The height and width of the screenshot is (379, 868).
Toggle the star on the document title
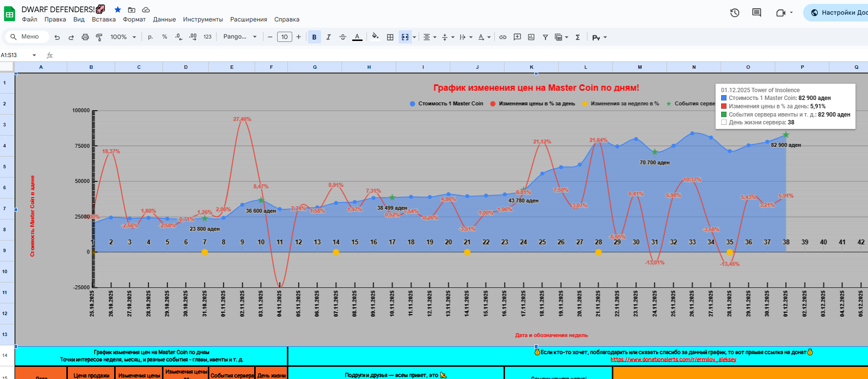pos(118,10)
